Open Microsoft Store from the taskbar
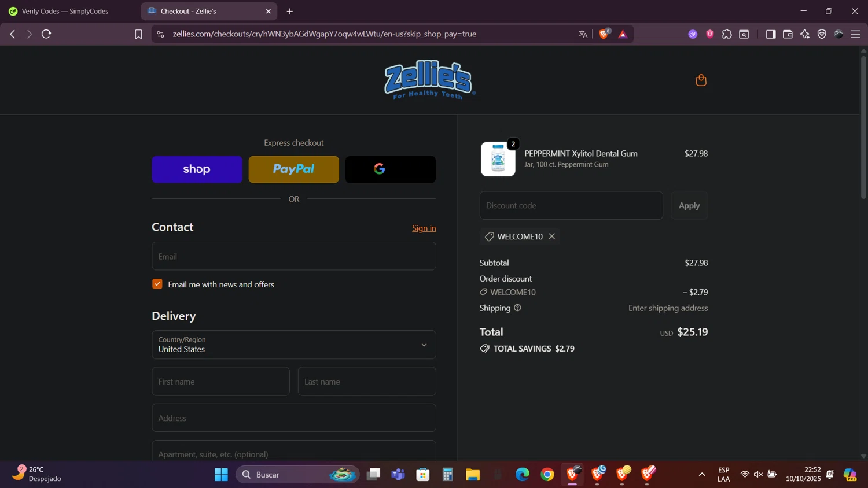The image size is (868, 488). (423, 475)
